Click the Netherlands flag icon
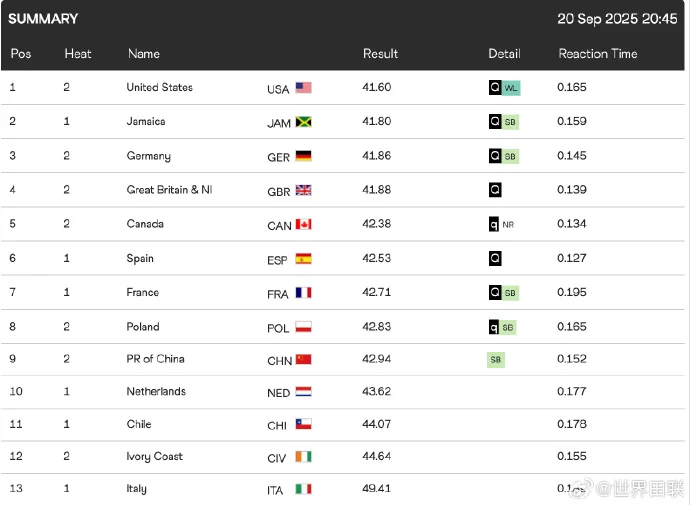Viewport: 690px width, 505px height. click(x=304, y=392)
